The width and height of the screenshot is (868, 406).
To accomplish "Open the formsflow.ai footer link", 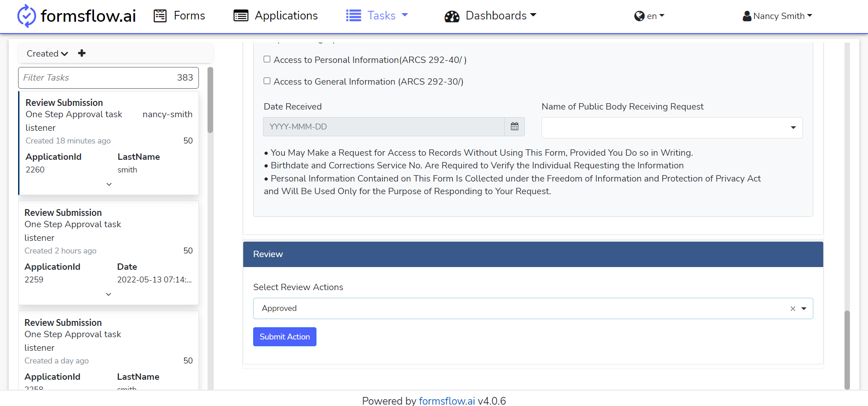I will tap(447, 401).
